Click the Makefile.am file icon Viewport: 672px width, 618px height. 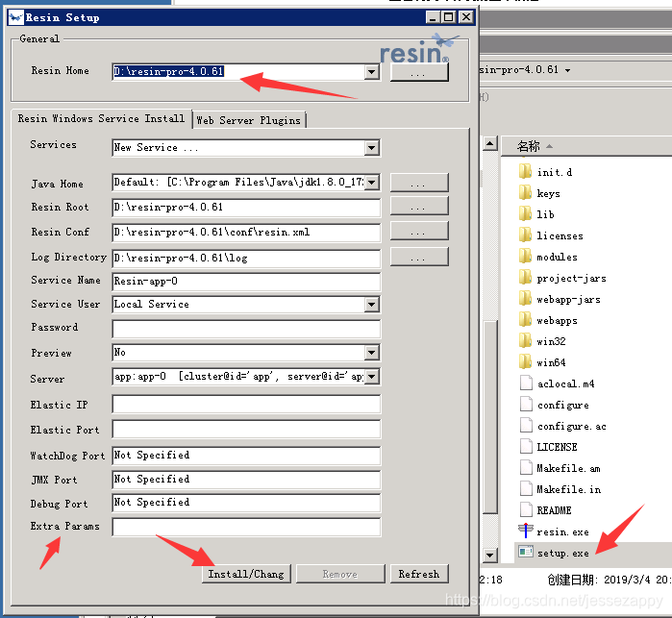(526, 468)
